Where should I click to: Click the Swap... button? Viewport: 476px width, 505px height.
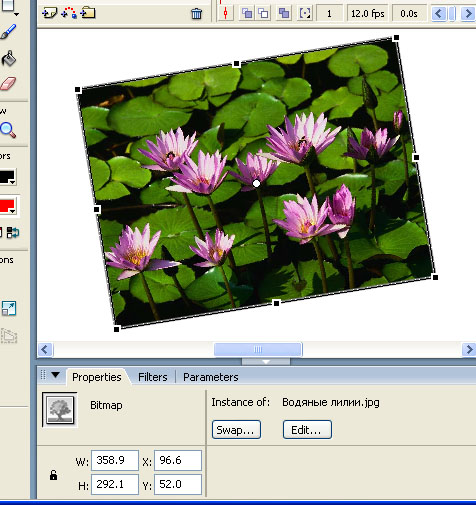click(x=236, y=430)
